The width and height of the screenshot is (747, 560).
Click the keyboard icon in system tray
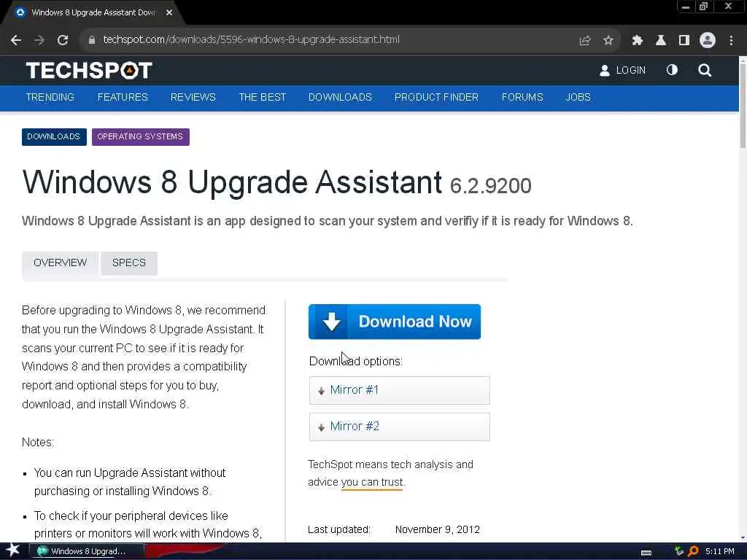pyautogui.click(x=646, y=552)
